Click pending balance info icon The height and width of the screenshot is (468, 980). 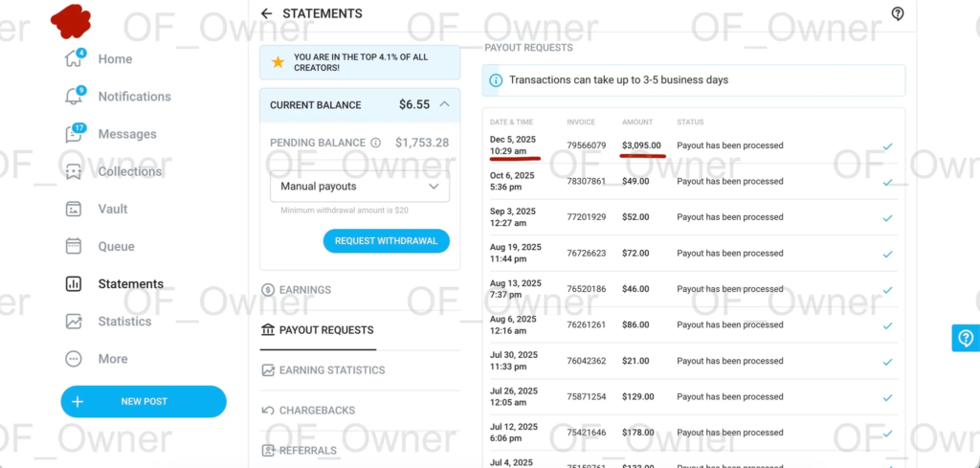[x=375, y=143]
